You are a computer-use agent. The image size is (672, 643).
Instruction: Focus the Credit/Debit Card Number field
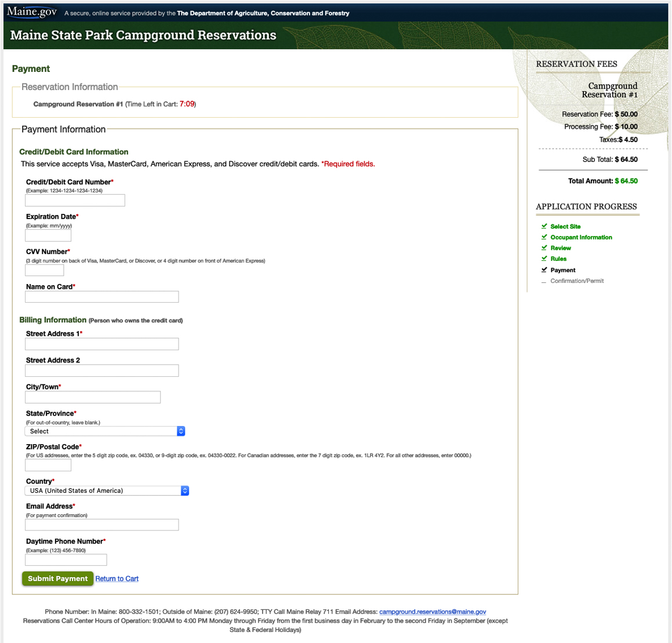[x=75, y=200]
